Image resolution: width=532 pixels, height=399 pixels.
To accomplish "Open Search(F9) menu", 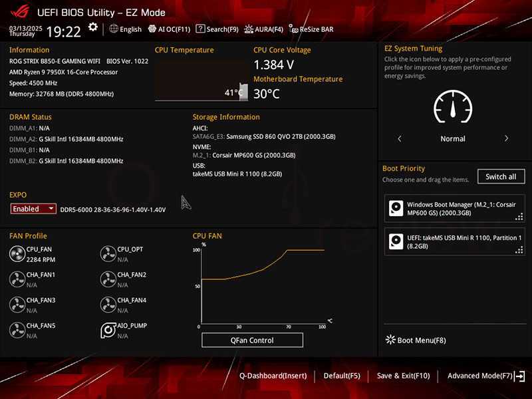I will click(217, 29).
